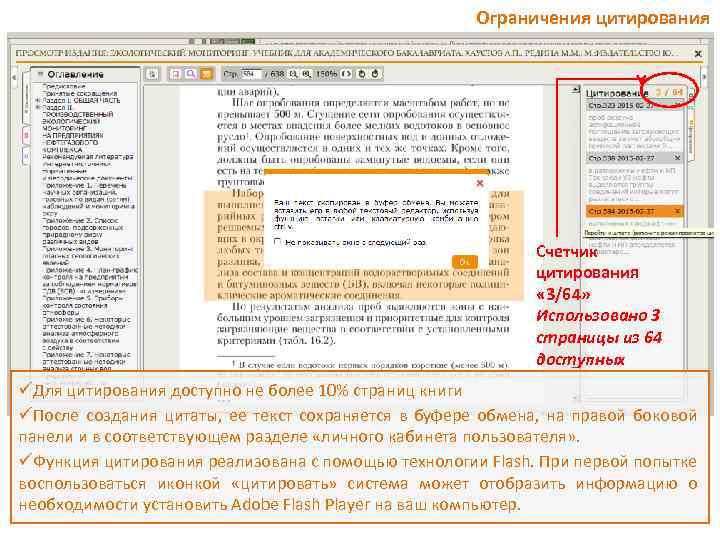Collapse the citation panel arrow icon
Image resolution: width=720 pixels, height=540 pixels.
(576, 90)
